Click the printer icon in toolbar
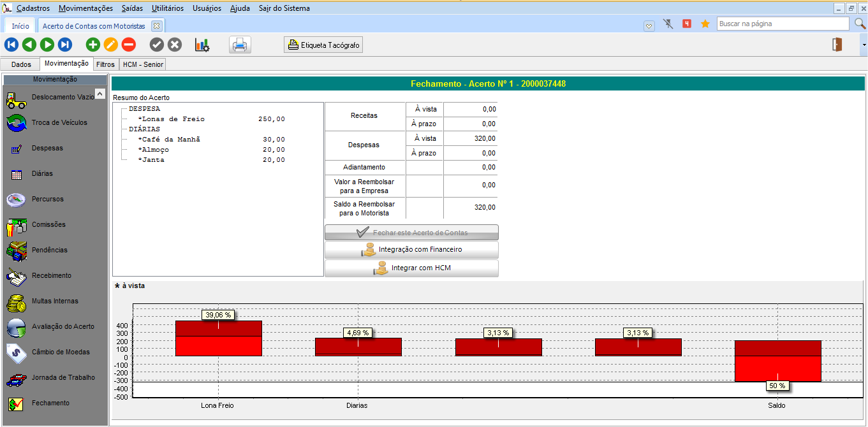This screenshot has width=868, height=427. click(x=240, y=45)
